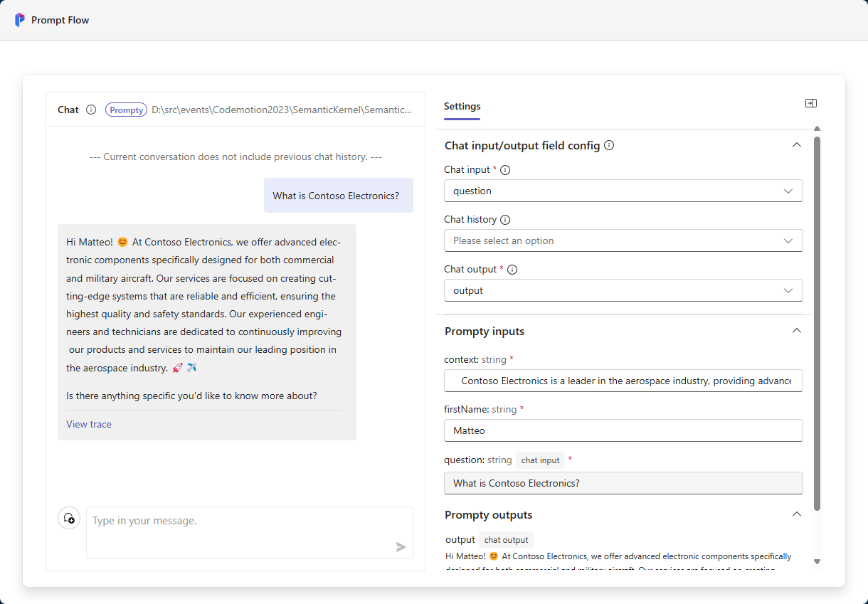Switch to the Settings tab
This screenshot has height=604, width=868.
[x=462, y=107]
